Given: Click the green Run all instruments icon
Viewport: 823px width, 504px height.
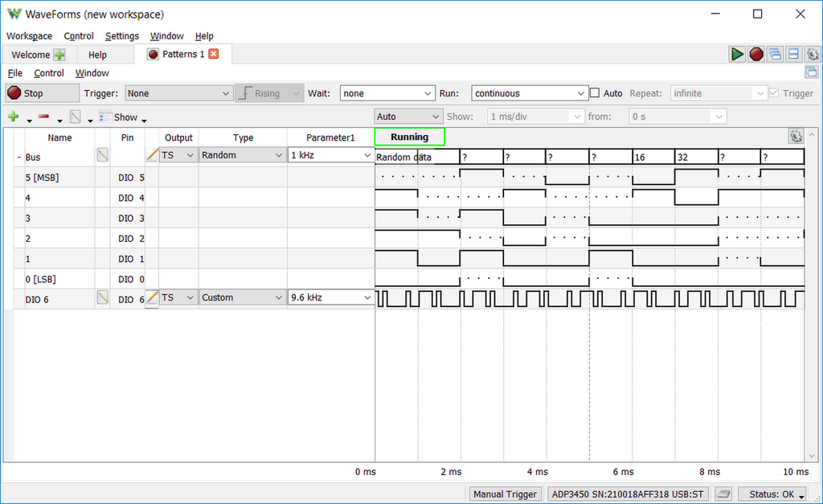Looking at the screenshot, I should [737, 54].
